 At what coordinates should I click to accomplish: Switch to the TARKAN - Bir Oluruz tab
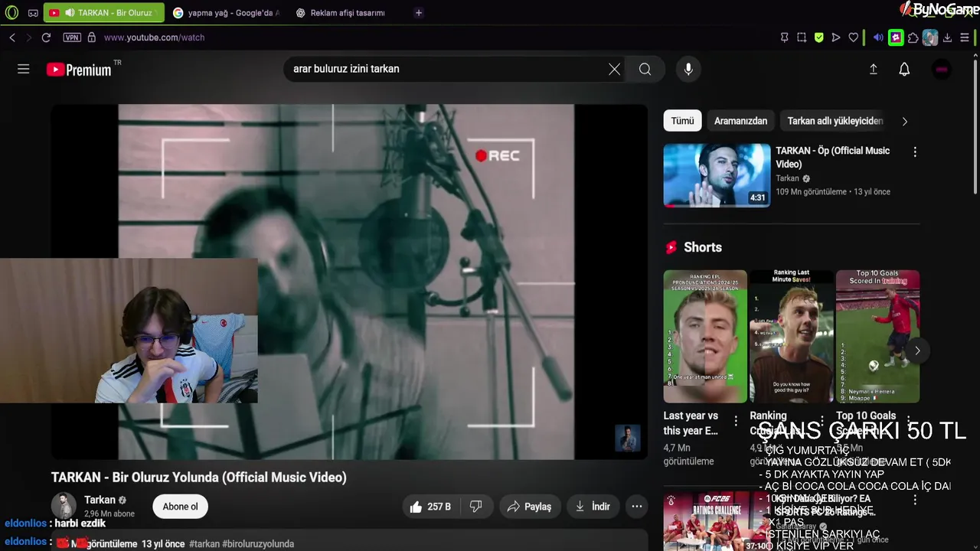tap(103, 13)
